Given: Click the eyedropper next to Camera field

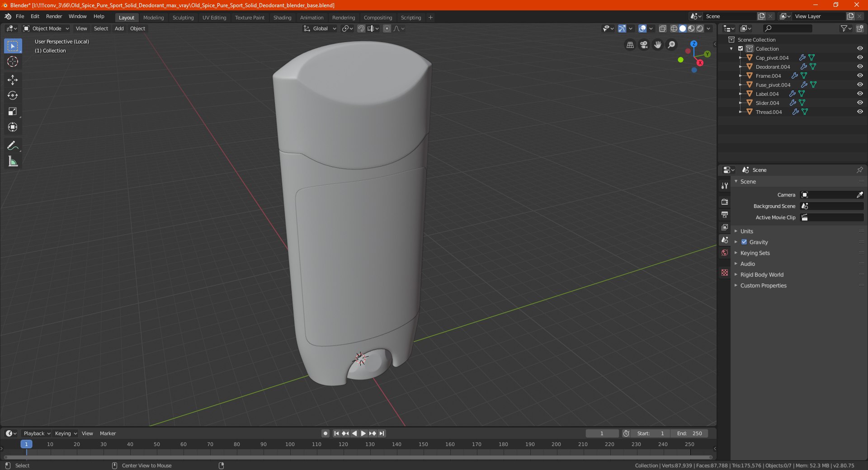Looking at the screenshot, I should coord(859,195).
